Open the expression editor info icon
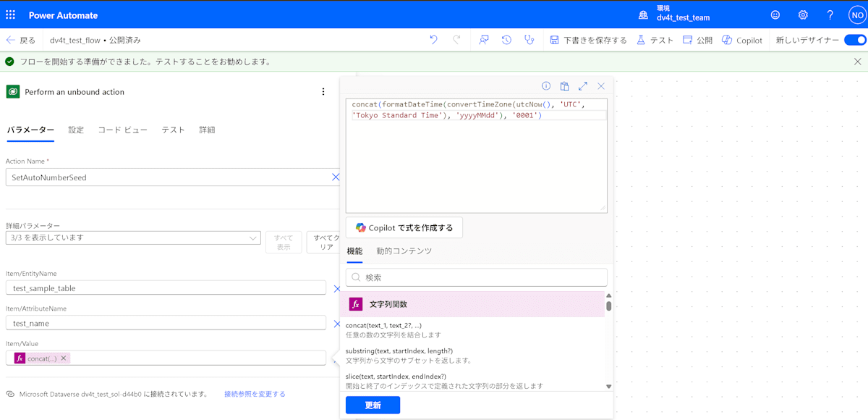Image resolution: width=868 pixels, height=420 pixels. click(546, 86)
